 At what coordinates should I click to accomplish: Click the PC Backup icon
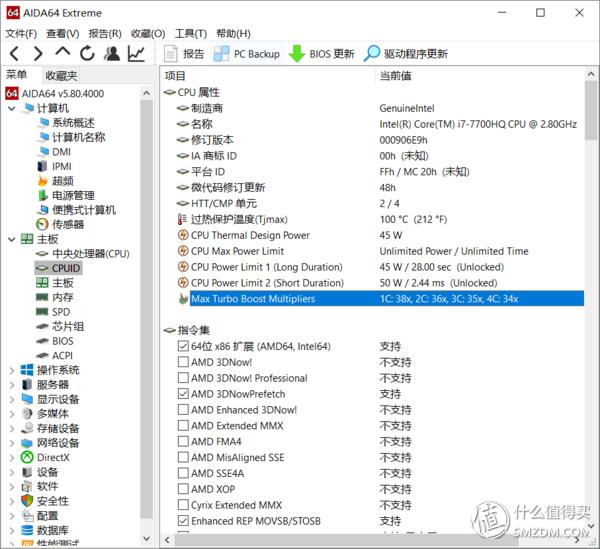[x=222, y=54]
